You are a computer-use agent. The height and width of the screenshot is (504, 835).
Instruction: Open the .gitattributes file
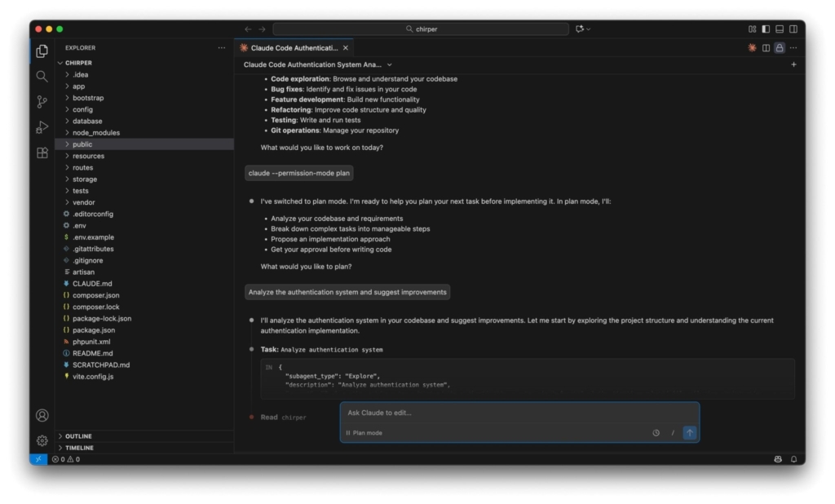pos(144,249)
